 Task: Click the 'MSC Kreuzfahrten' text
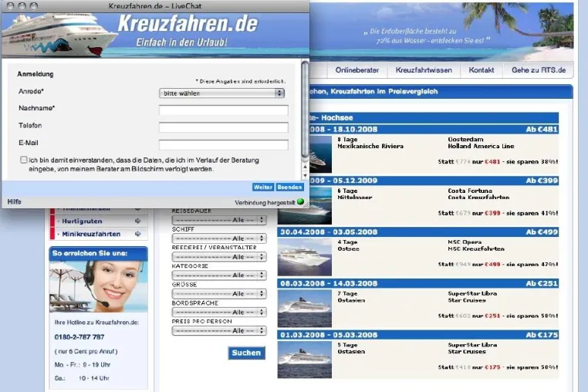(x=476, y=248)
